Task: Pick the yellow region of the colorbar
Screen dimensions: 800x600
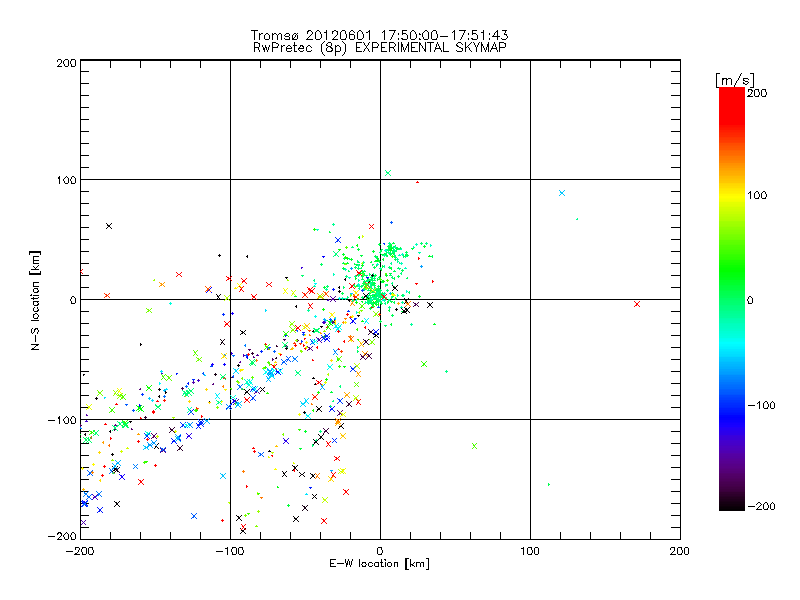Action: [x=732, y=196]
